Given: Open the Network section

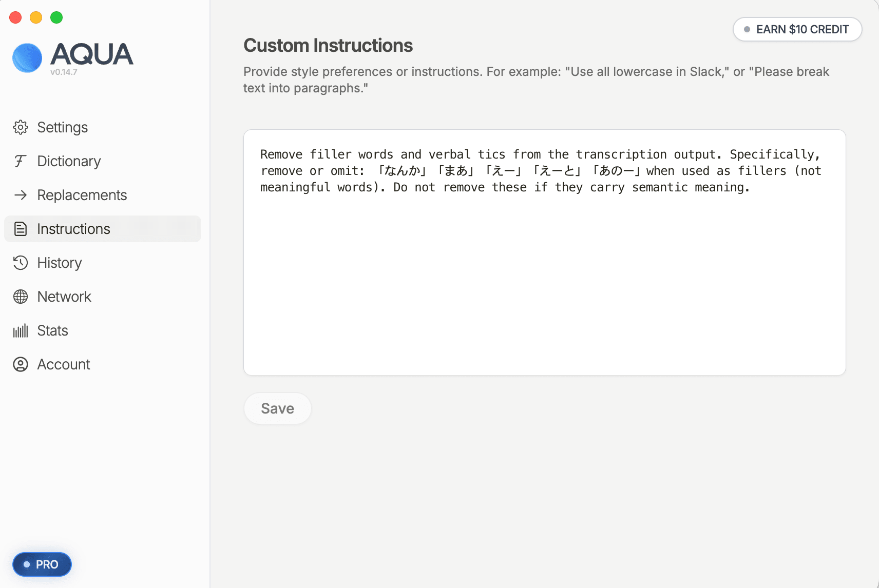Looking at the screenshot, I should pos(103,297).
